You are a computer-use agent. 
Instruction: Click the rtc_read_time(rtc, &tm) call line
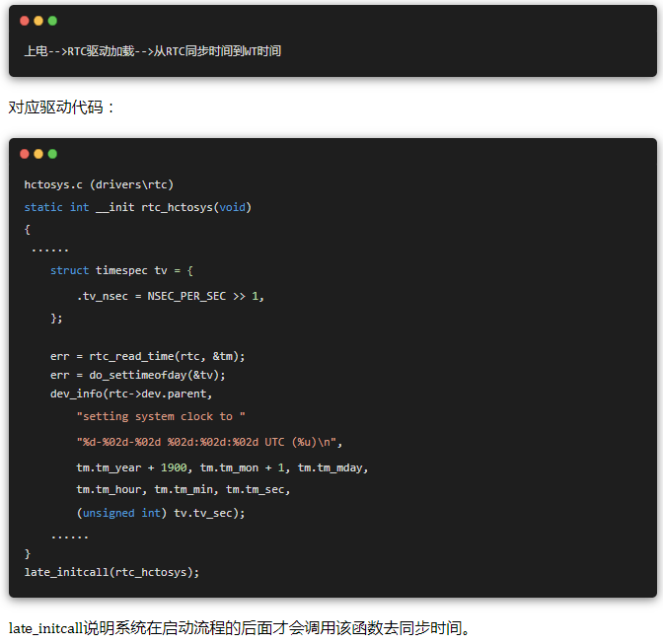pyautogui.click(x=148, y=356)
